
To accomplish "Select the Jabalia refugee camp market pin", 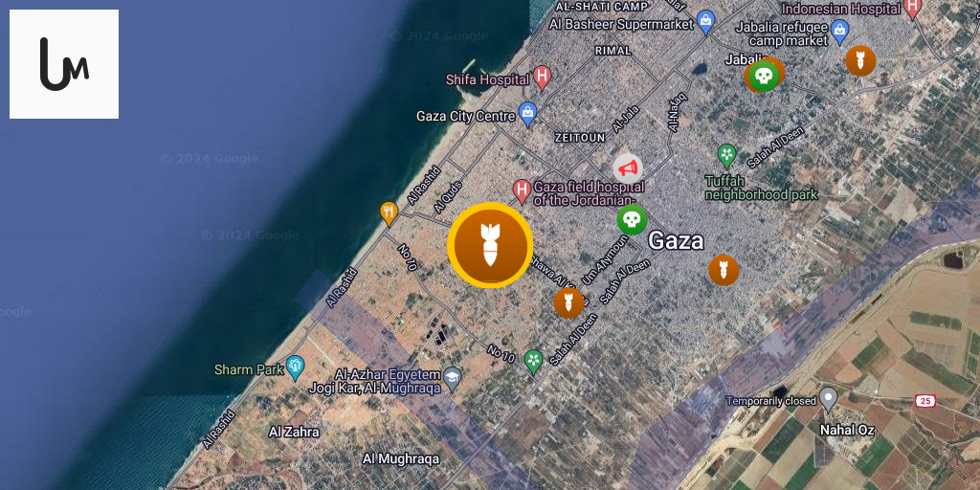I will click(840, 31).
